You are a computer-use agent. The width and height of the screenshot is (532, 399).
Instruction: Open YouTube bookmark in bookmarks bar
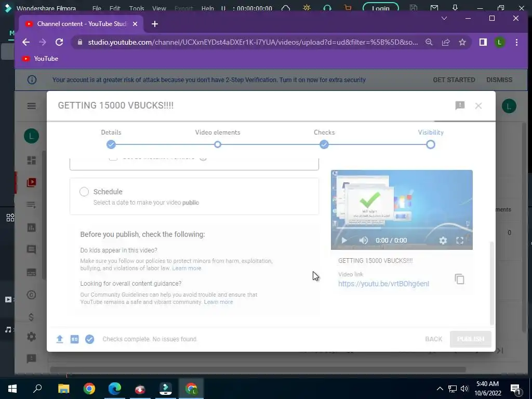[40, 59]
